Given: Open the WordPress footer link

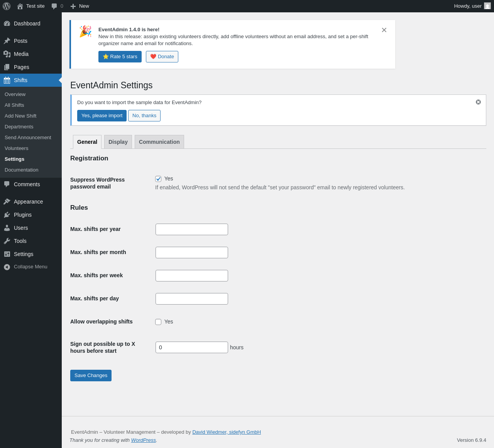Looking at the screenshot, I should tap(144, 440).
